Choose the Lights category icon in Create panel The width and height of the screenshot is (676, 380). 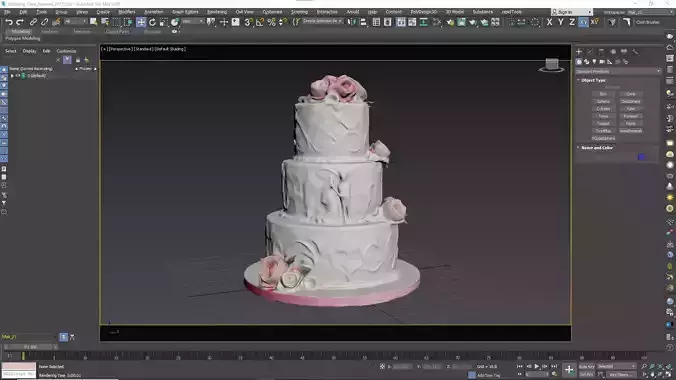(595, 62)
